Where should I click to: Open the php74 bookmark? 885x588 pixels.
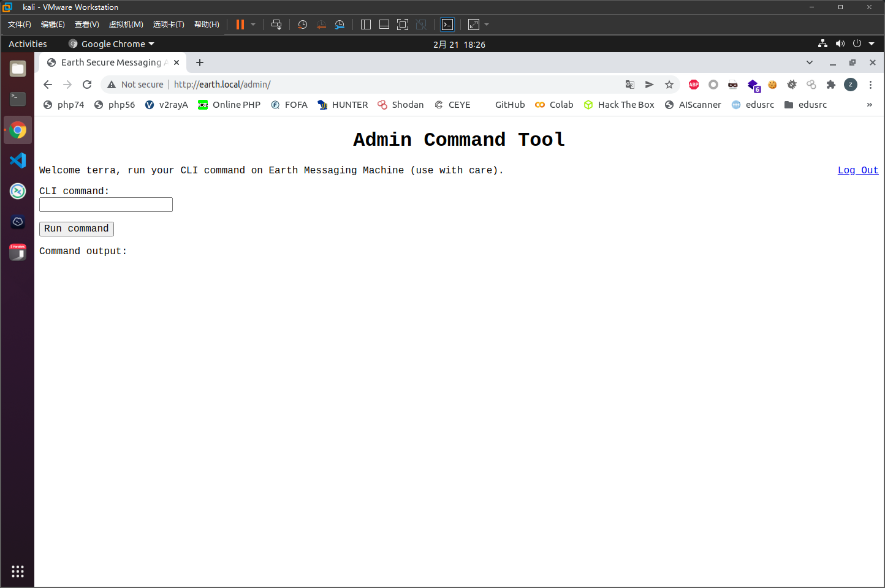click(64, 105)
